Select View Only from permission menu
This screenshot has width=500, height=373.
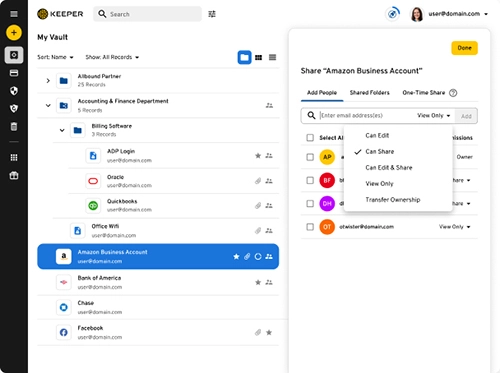(x=398, y=184)
